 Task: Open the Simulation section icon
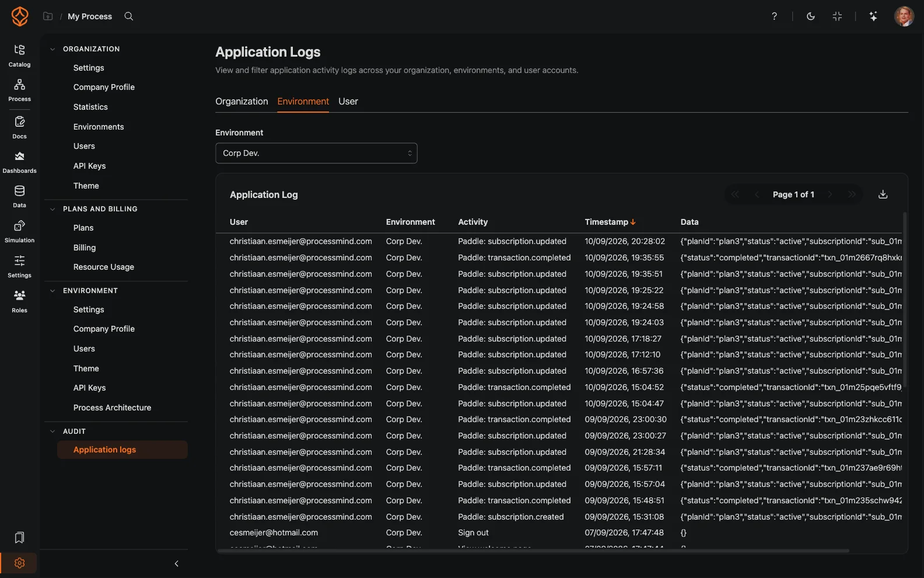[19, 232]
